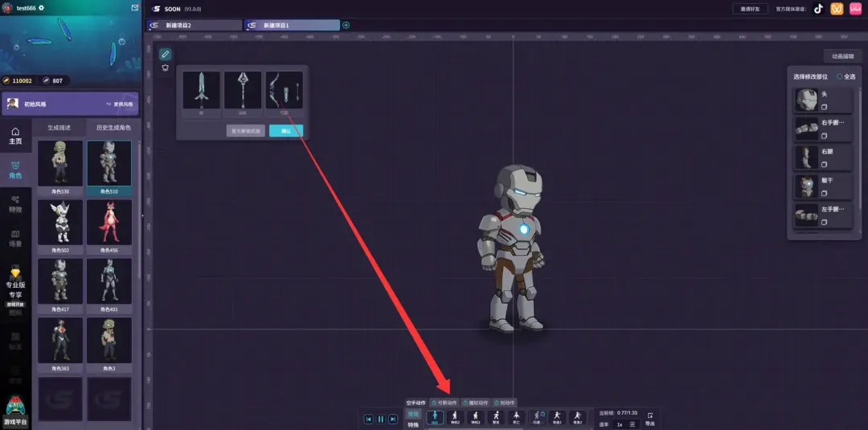The image size is (868, 430).
Task: Click the 动画编辑 animation edit button
Action: (x=842, y=56)
